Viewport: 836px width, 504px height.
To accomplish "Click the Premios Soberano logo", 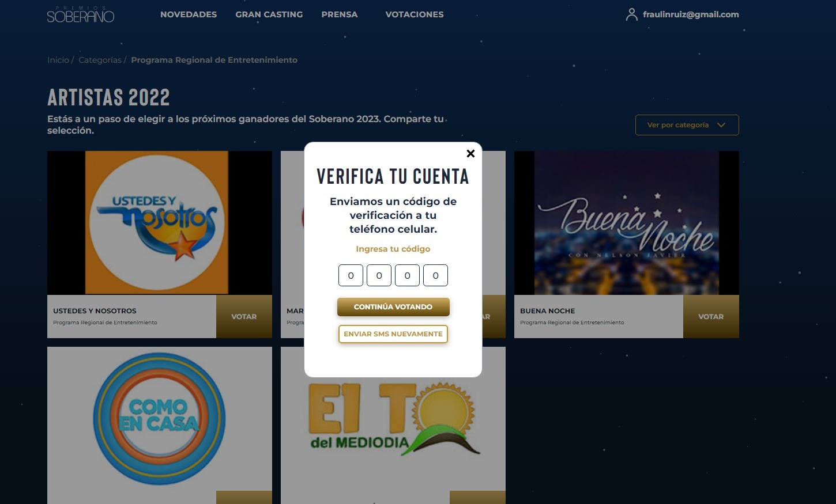I will (x=81, y=14).
